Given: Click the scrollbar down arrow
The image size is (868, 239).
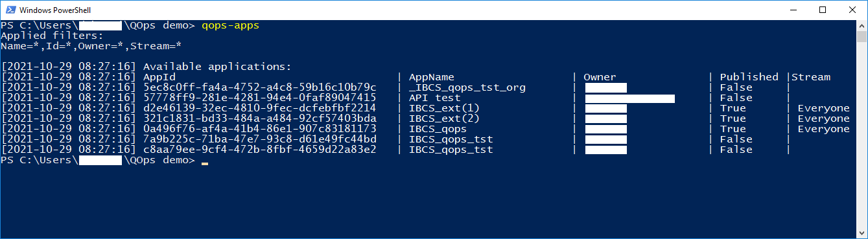Looking at the screenshot, I should coord(862,233).
